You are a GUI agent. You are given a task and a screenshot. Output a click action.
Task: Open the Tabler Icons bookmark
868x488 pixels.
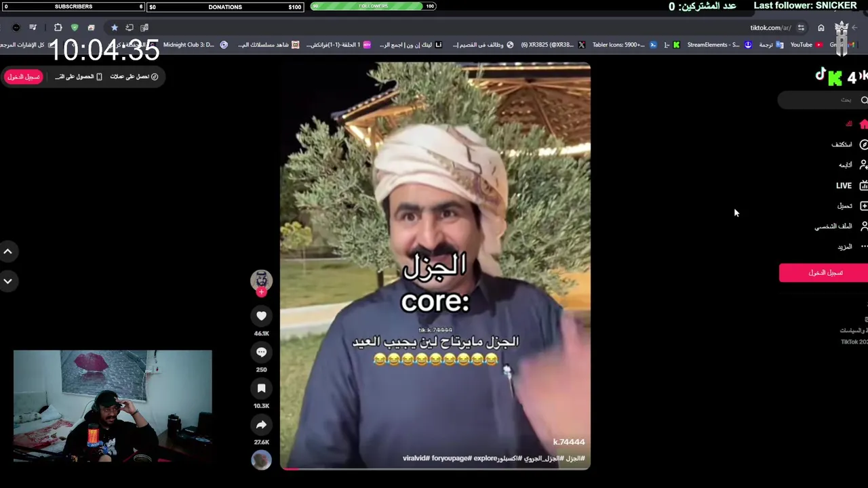[624, 45]
